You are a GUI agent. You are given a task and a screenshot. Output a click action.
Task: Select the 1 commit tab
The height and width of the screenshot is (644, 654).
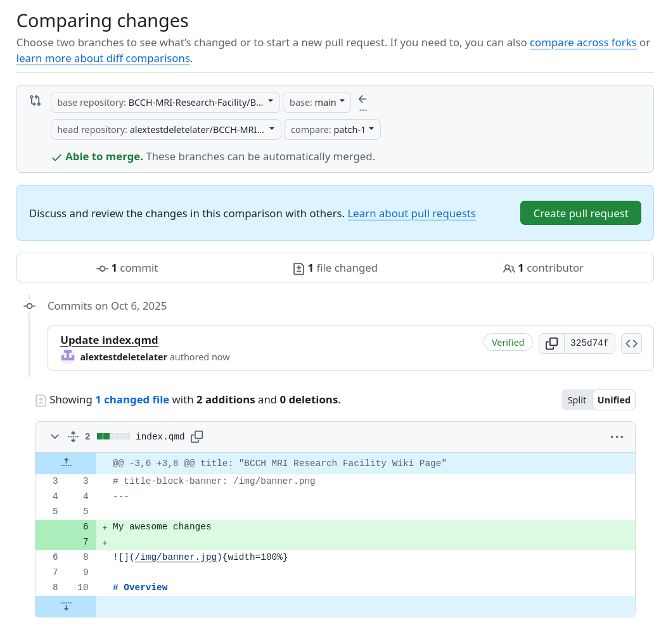click(127, 268)
